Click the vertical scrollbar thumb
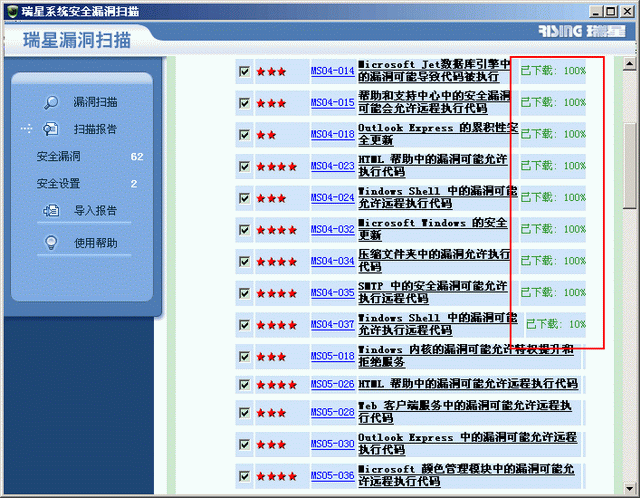The width and height of the screenshot is (640, 498). [629, 166]
